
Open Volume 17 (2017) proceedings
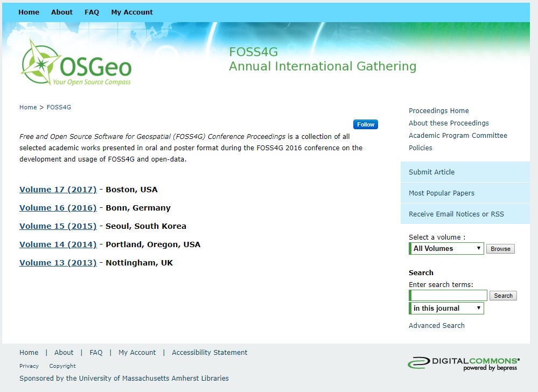58,190
